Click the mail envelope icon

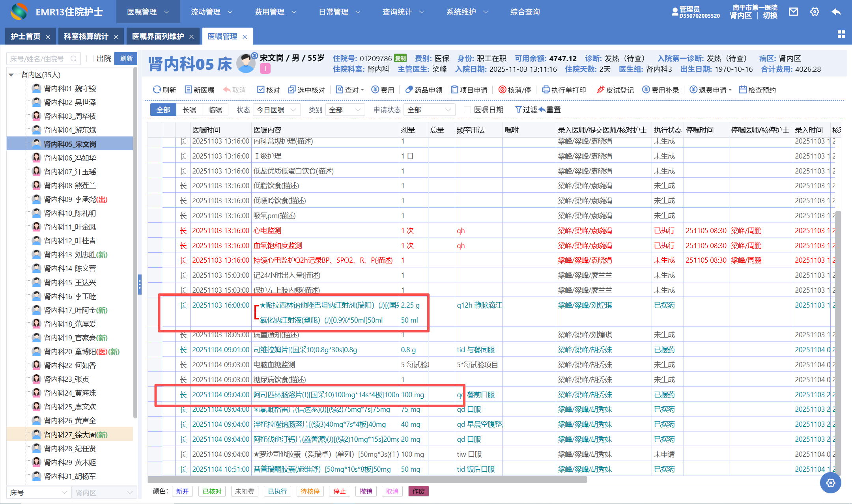coord(793,12)
